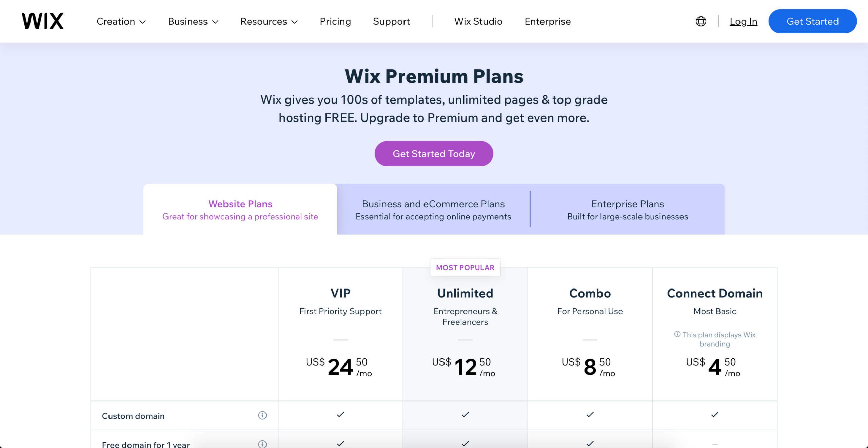Click the VIP Custom domain checkmark
Image resolution: width=868 pixels, height=448 pixels.
tap(340, 415)
